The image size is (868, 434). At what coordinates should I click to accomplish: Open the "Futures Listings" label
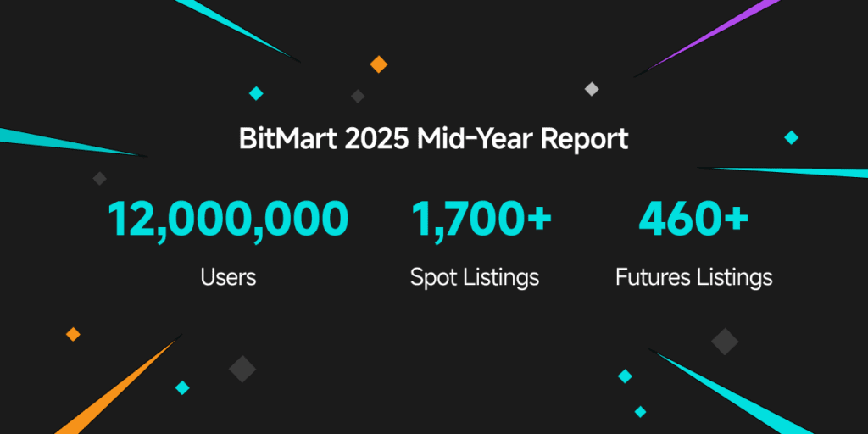693,277
